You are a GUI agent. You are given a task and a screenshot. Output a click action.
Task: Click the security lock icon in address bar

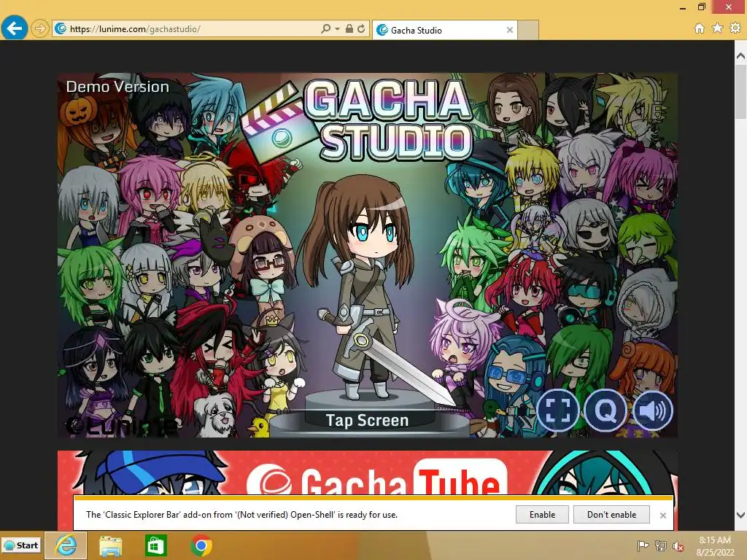(349, 28)
